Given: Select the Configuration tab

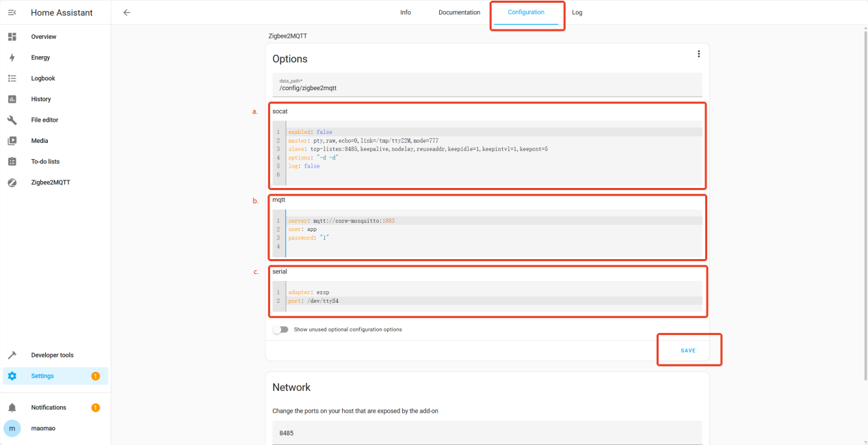Looking at the screenshot, I should pos(526,12).
